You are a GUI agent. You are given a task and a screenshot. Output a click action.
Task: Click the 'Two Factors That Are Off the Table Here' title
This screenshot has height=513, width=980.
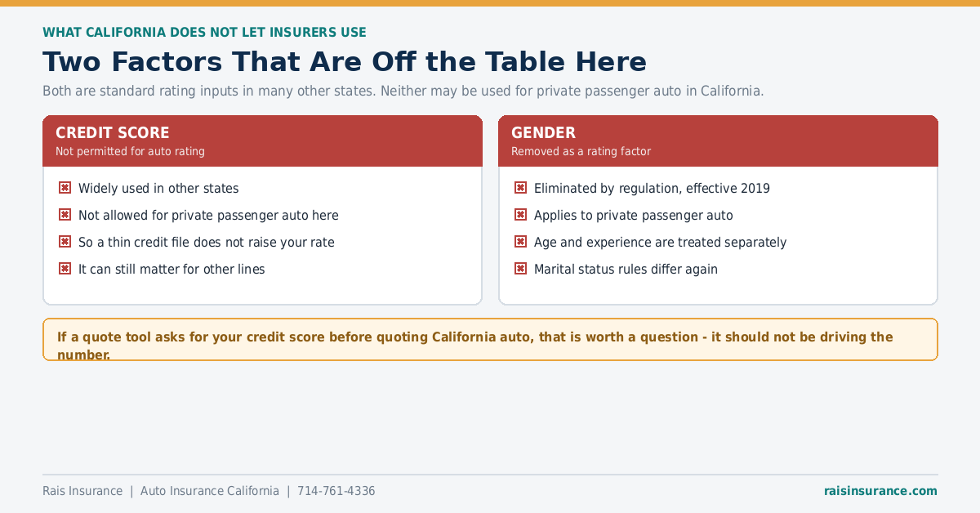pyautogui.click(x=345, y=62)
